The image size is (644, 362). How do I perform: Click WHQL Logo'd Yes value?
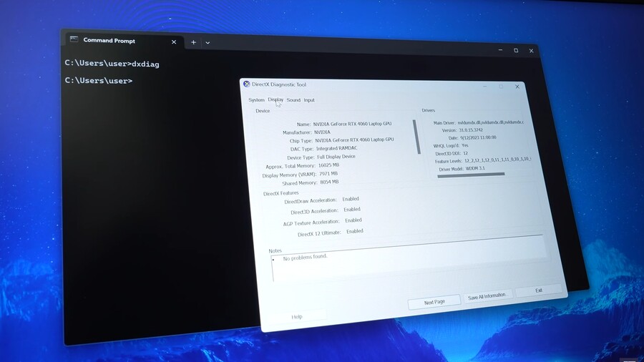tap(465, 145)
